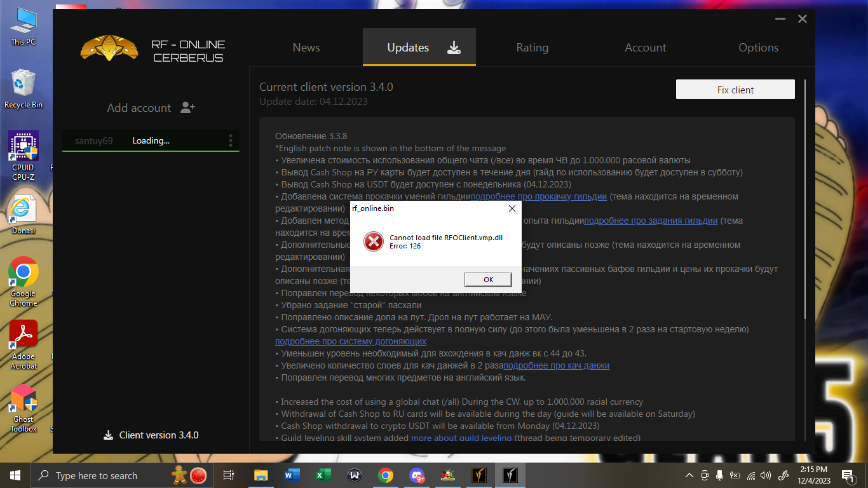Viewport: 868px width, 488px height.
Task: Open the News tab
Action: [x=306, y=48]
